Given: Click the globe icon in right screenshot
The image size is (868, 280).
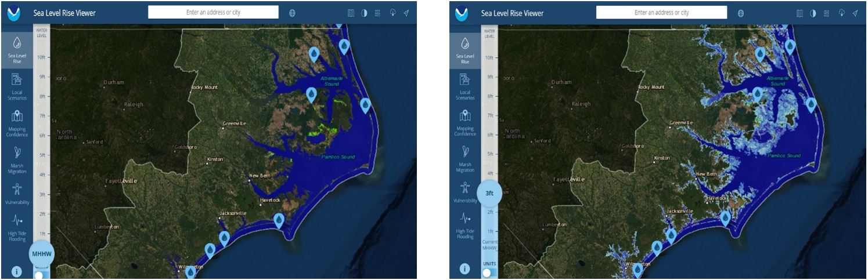Looking at the screenshot, I should click(740, 13).
